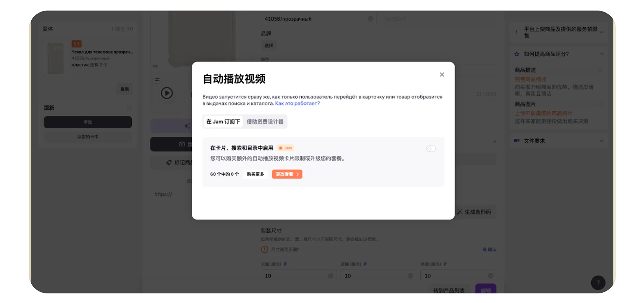Close the auto-play video dialog
Image resolution: width=644 pixels, height=303 pixels.
coord(442,74)
